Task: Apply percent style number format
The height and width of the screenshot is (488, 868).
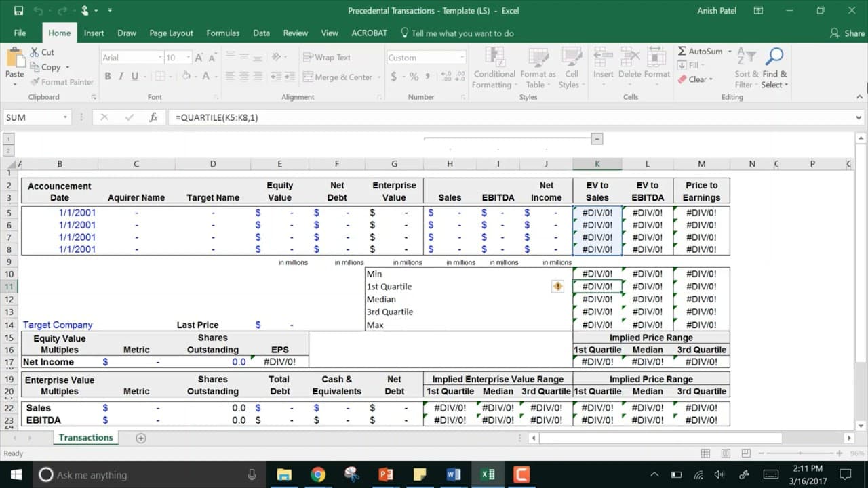Action: pyautogui.click(x=414, y=77)
